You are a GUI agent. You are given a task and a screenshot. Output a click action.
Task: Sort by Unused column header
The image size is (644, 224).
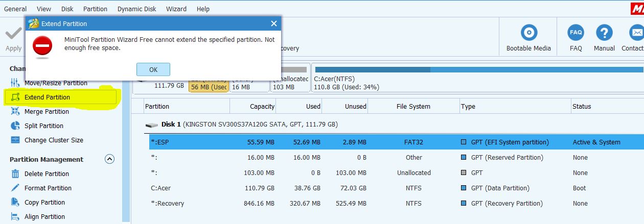coord(345,106)
